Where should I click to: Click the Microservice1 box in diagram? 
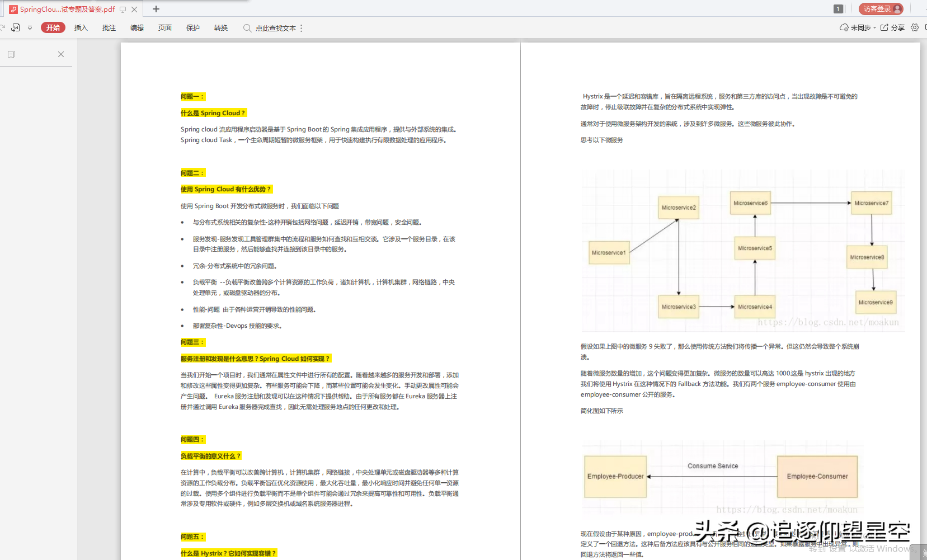click(x=609, y=253)
